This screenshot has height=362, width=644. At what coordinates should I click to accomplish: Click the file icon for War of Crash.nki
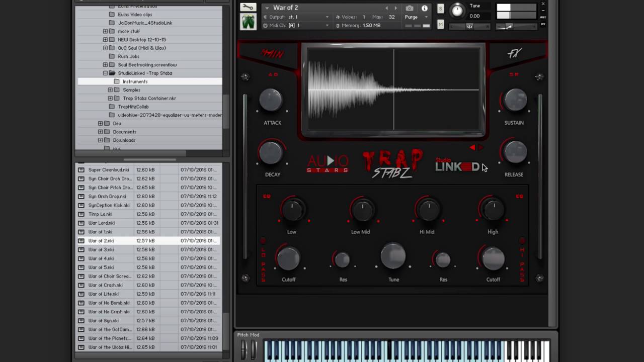point(81,285)
